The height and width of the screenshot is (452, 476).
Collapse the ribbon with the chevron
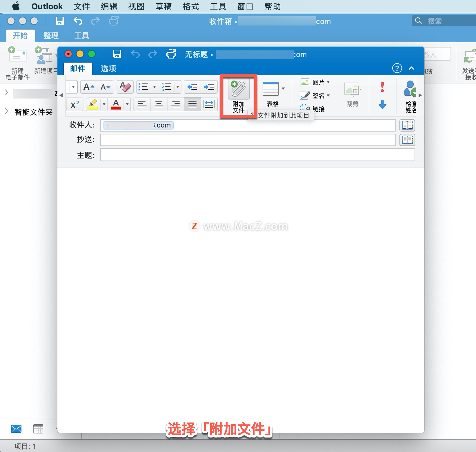pos(412,68)
